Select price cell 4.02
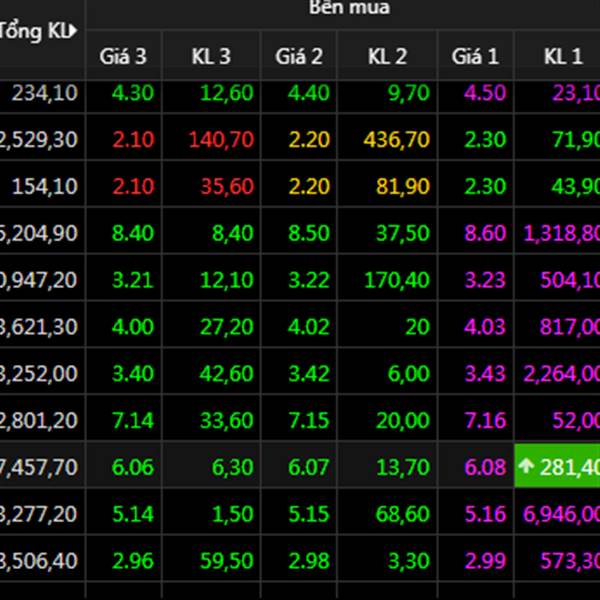Screen dimensions: 600x600 [309, 326]
